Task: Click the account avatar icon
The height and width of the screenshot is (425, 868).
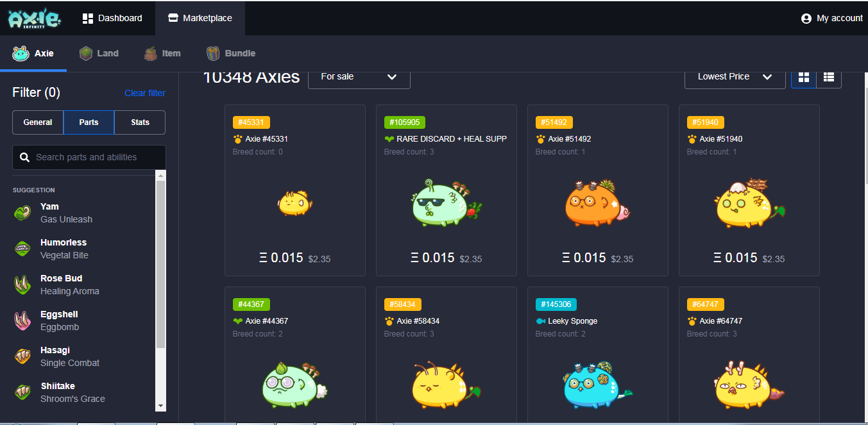Action: coord(806,19)
